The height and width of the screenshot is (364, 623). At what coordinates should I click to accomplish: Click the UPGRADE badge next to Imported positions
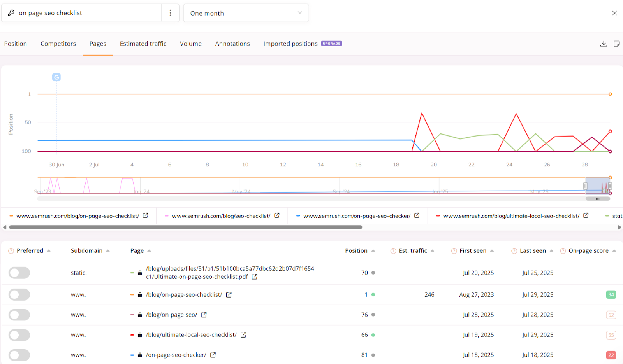[331, 43]
